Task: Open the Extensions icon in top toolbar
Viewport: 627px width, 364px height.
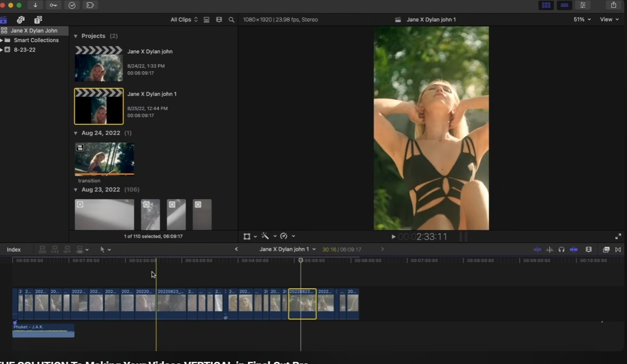Action: pos(90,5)
